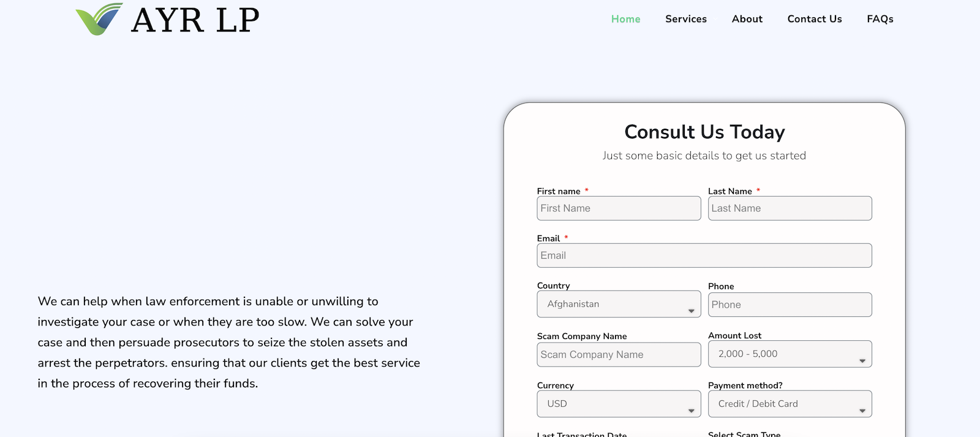Click the AYR LP leaf logo icon
The height and width of the screenshot is (437, 980).
click(99, 19)
